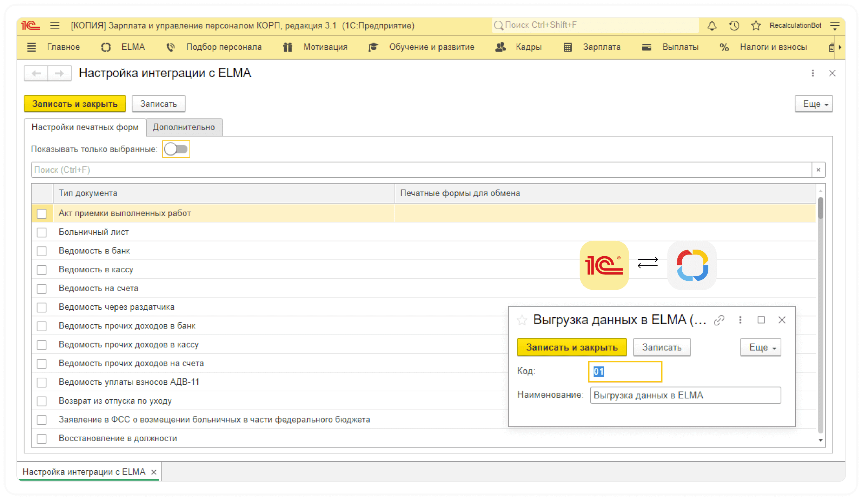Check the "Ведомость в кассу" checkbox
The image size is (862, 504).
click(42, 270)
